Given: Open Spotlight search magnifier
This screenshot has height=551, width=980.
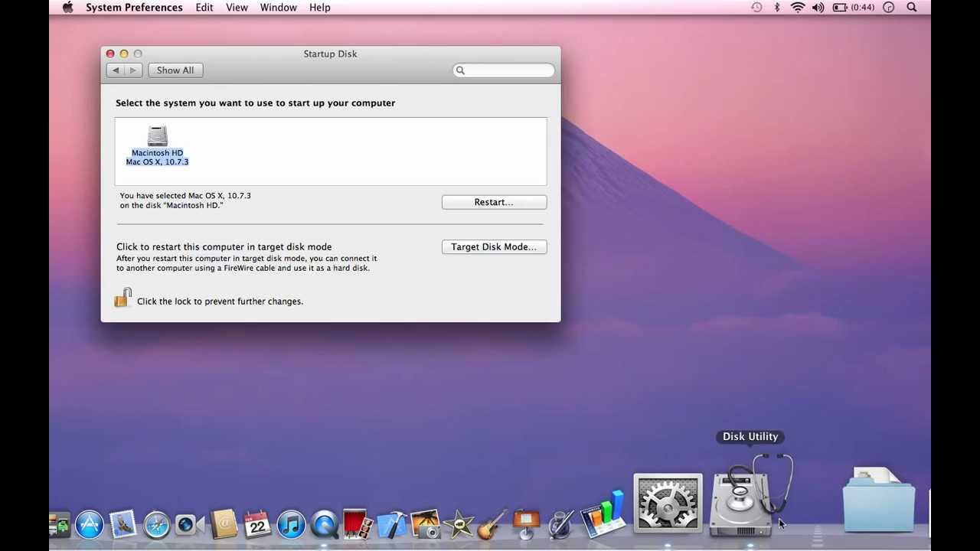Looking at the screenshot, I should click(912, 7).
